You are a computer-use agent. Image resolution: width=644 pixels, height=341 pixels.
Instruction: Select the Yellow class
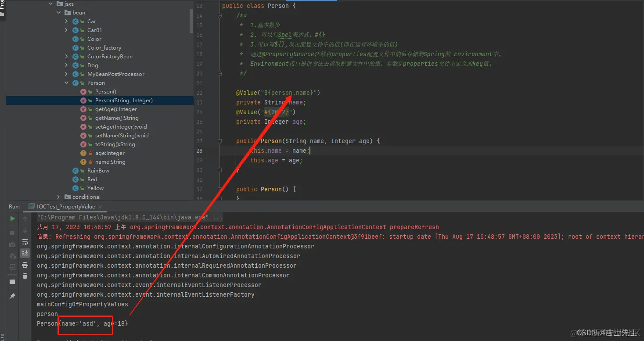coord(95,188)
